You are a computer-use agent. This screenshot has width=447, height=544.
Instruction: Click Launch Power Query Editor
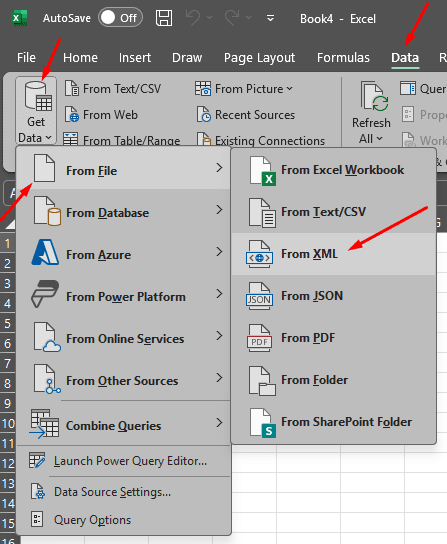(123, 461)
